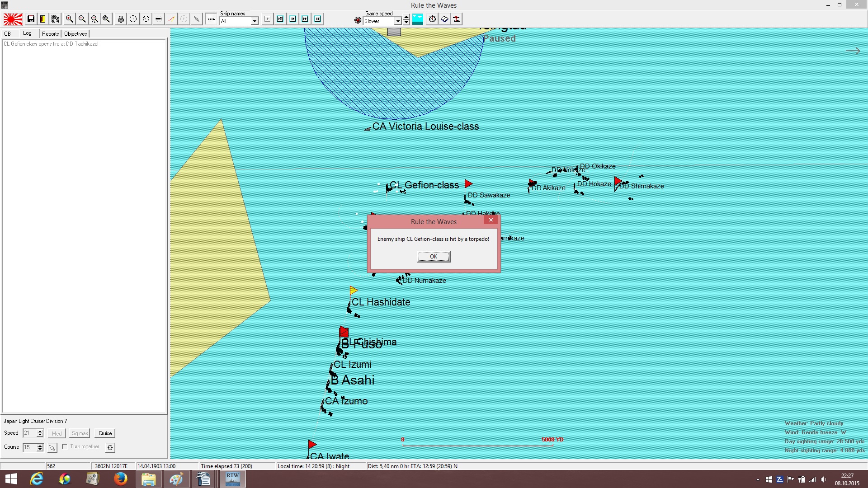Click the target crosshair icon beside Turn together
The height and width of the screenshot is (488, 868).
[x=110, y=448]
